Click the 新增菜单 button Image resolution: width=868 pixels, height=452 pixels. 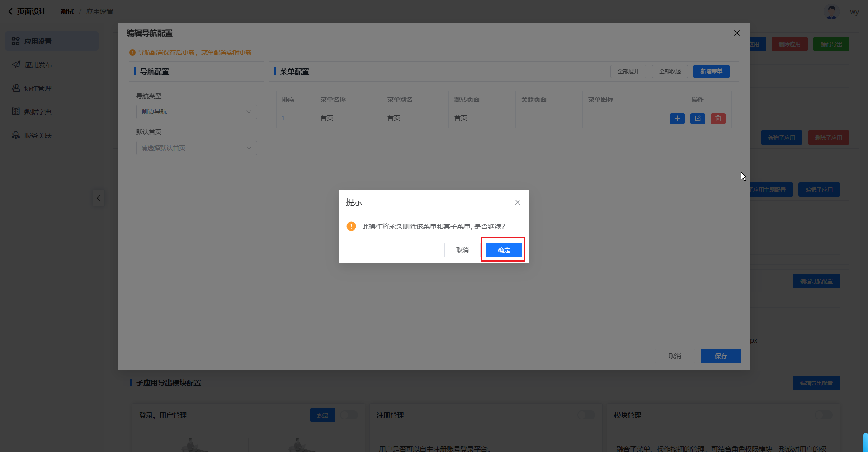click(x=711, y=71)
